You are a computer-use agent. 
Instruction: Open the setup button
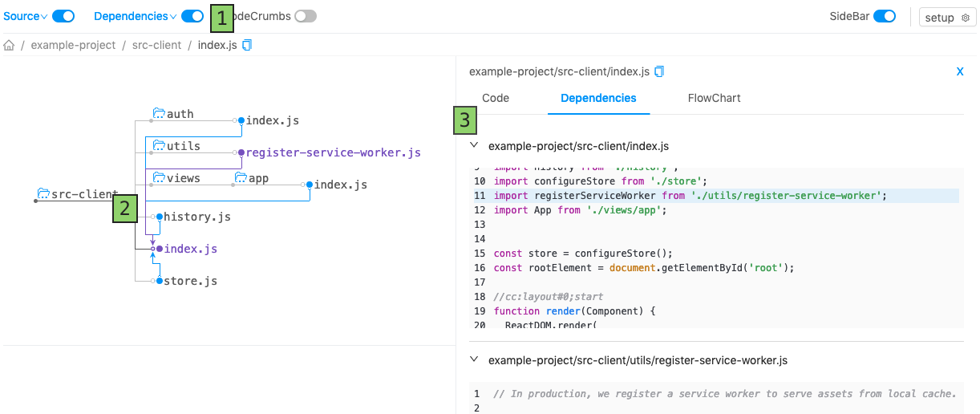(x=947, y=18)
